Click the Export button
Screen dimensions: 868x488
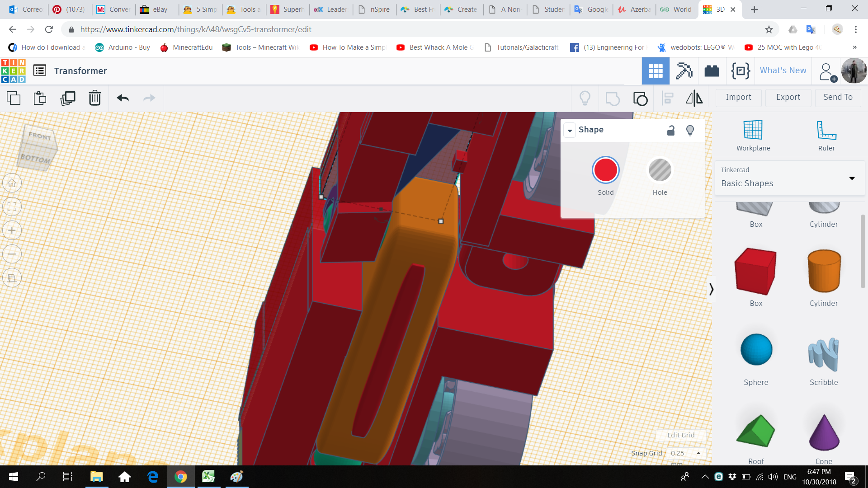click(788, 97)
